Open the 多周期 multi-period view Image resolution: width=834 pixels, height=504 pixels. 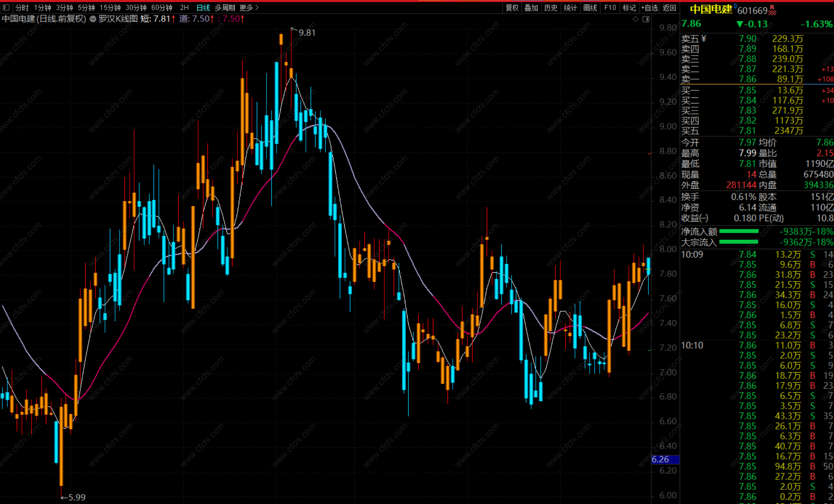[225, 7]
